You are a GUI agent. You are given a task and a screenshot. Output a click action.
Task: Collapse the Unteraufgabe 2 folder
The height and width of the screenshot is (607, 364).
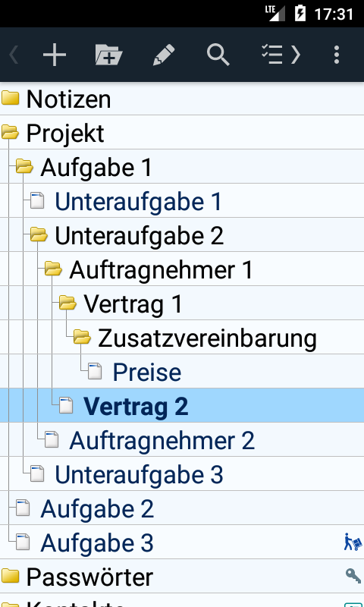pos(39,235)
